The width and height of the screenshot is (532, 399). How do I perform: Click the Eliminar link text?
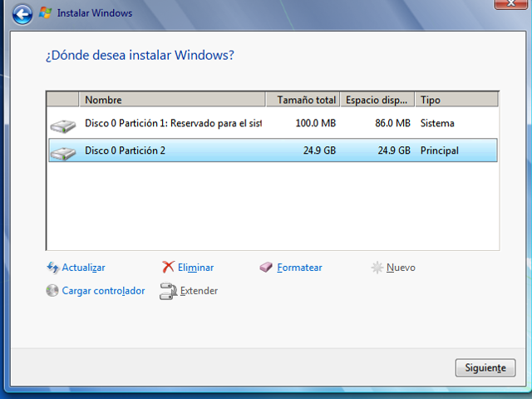196,268
